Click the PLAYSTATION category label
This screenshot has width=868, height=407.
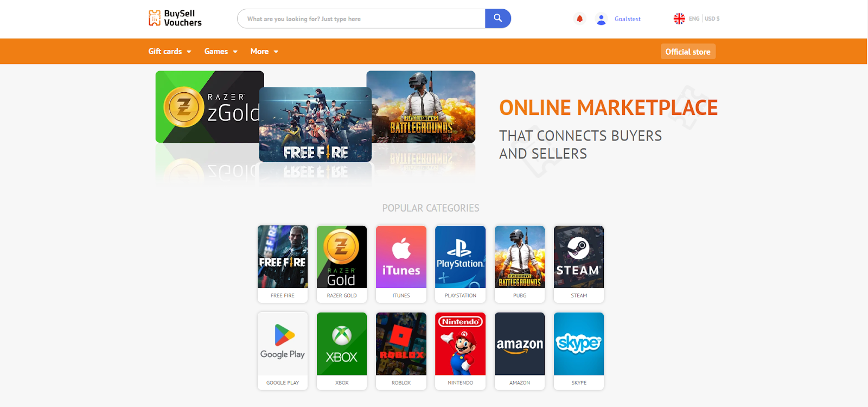[x=460, y=296]
